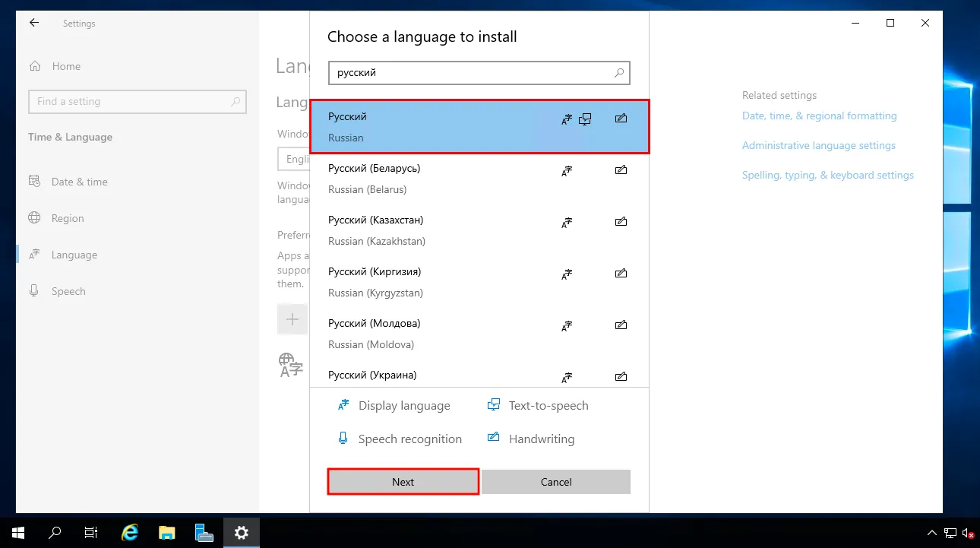This screenshot has width=980, height=548.
Task: Click the search magnifier in language search box
Action: click(x=619, y=73)
